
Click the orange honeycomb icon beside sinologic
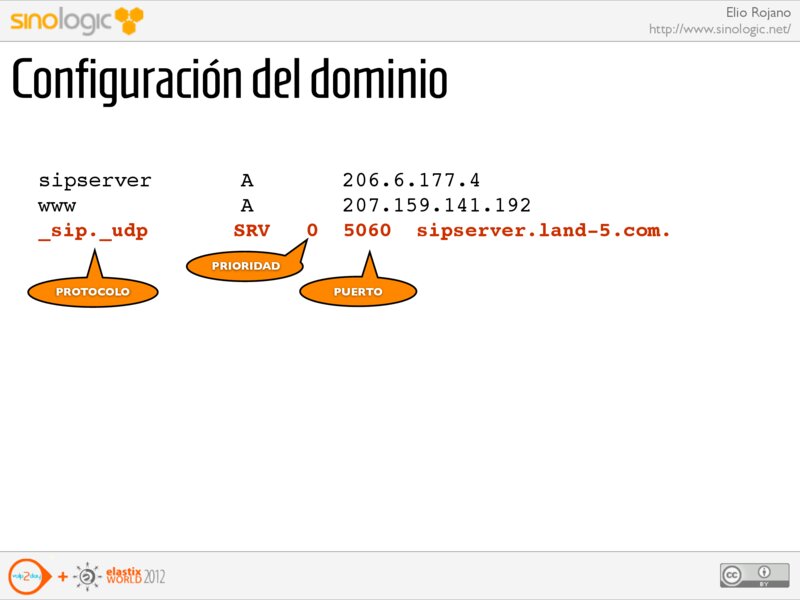128,19
